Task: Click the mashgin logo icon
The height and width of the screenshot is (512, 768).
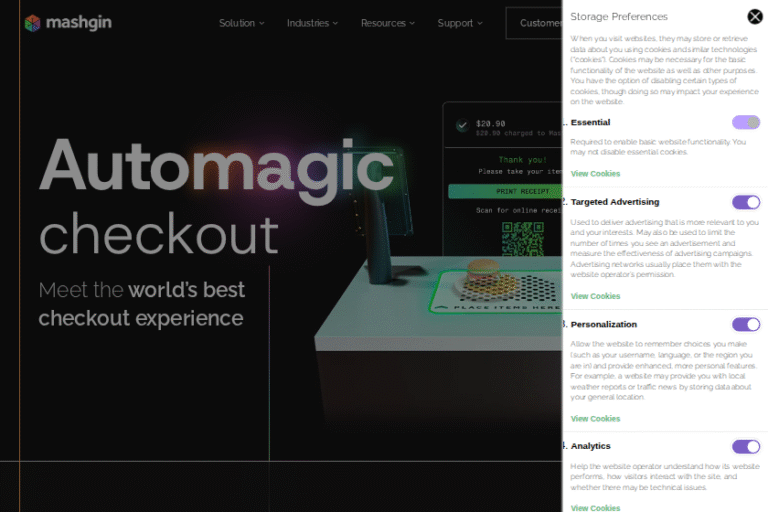Action: (x=33, y=22)
